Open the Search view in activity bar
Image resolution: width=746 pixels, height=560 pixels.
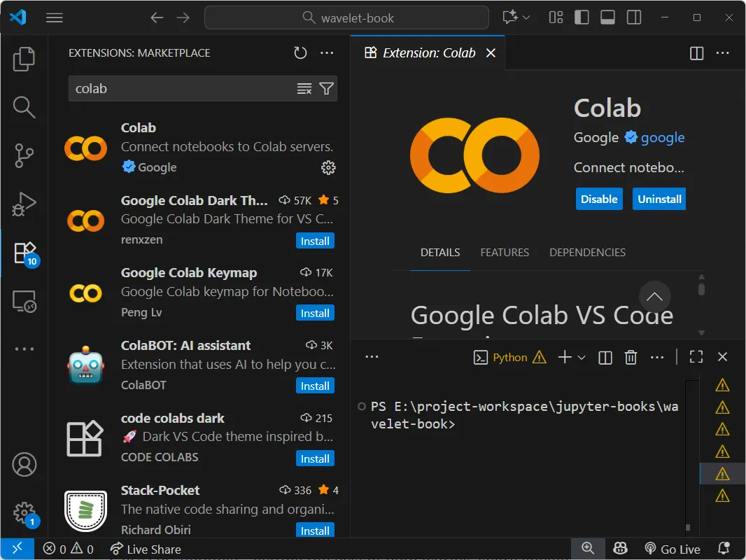coord(24,107)
